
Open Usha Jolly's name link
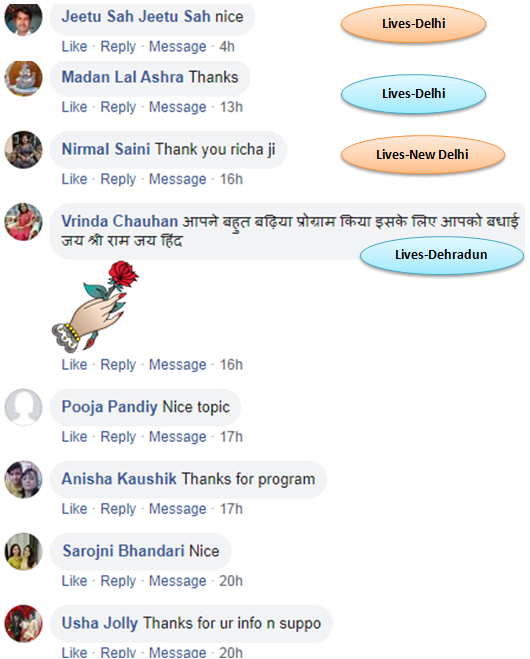coord(100,623)
